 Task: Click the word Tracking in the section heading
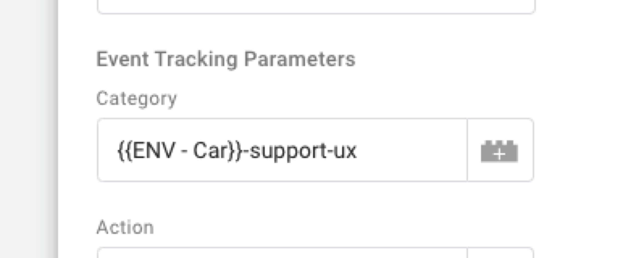point(196,60)
